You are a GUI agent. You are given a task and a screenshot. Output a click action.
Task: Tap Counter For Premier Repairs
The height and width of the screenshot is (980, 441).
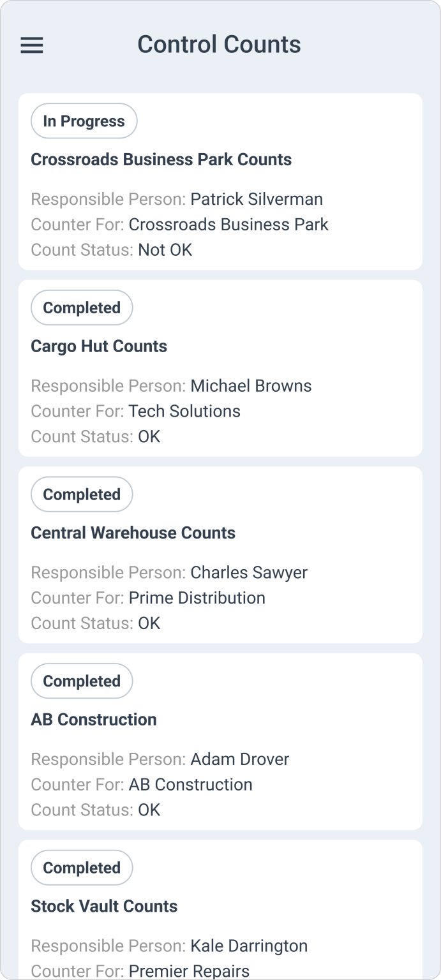(x=189, y=971)
